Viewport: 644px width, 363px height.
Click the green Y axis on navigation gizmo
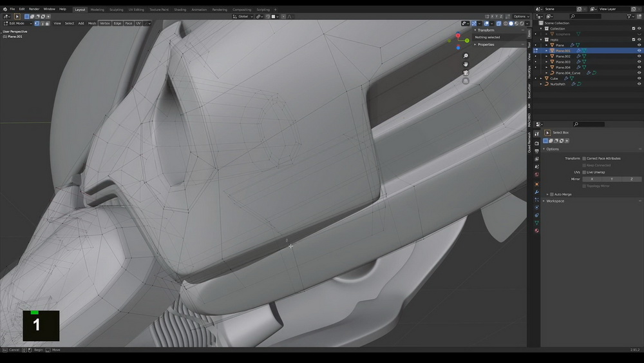click(467, 40)
